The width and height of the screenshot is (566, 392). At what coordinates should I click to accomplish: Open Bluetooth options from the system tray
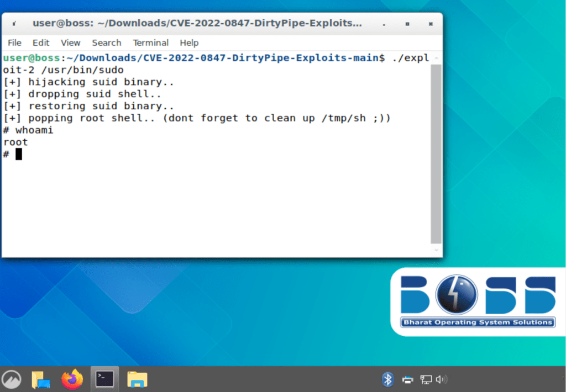[x=387, y=379]
